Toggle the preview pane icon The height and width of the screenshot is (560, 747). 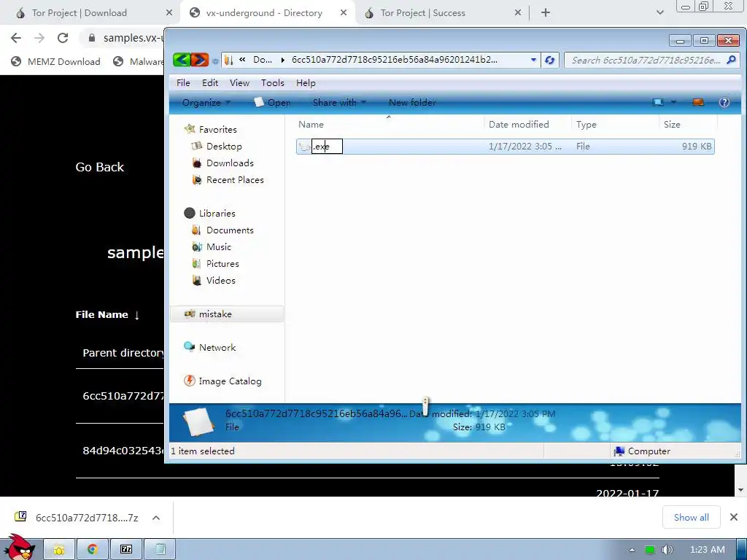[x=698, y=102]
